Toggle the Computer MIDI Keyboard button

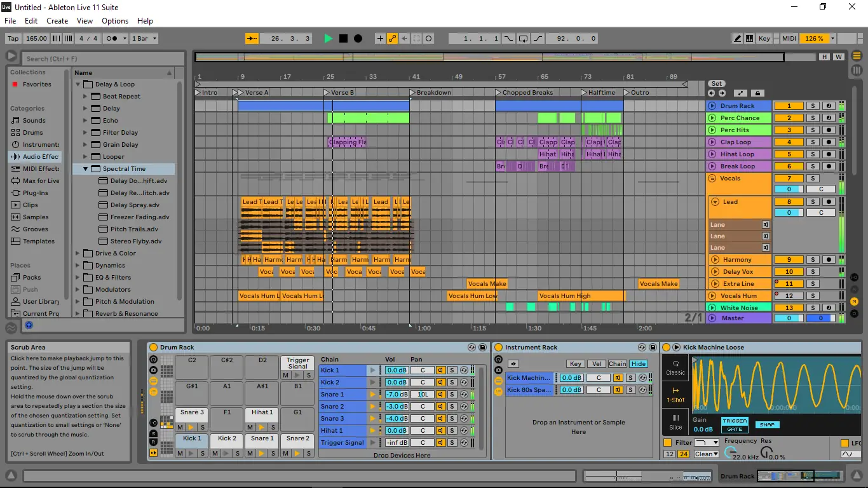pos(750,39)
